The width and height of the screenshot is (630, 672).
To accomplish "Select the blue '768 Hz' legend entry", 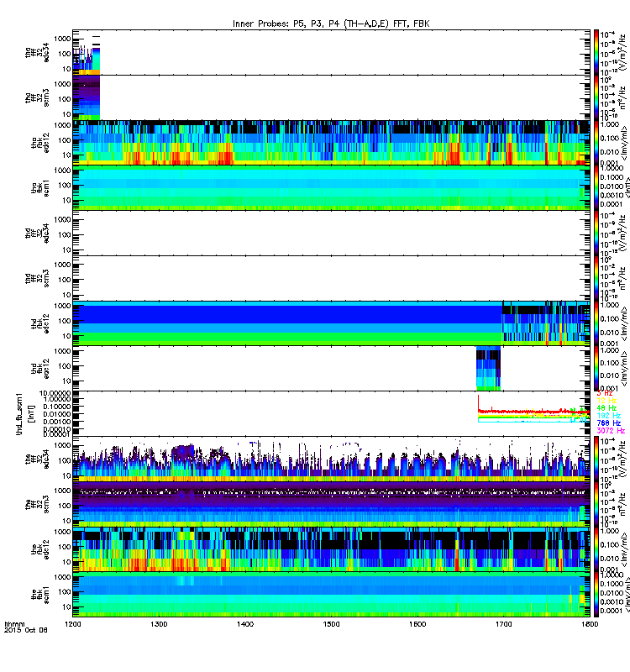I will (608, 423).
